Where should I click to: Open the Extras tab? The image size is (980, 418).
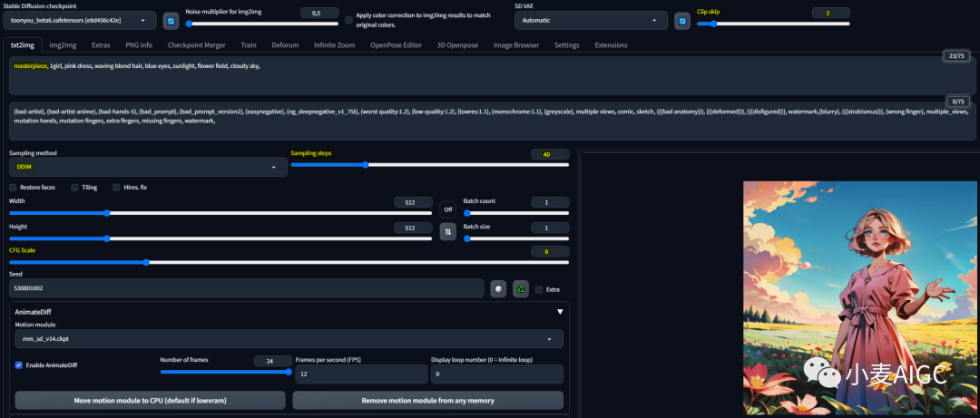101,45
